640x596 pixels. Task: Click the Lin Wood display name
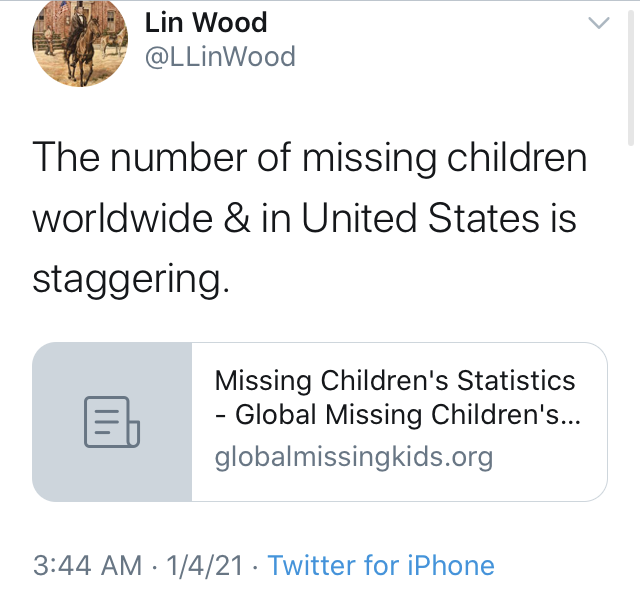tap(206, 22)
